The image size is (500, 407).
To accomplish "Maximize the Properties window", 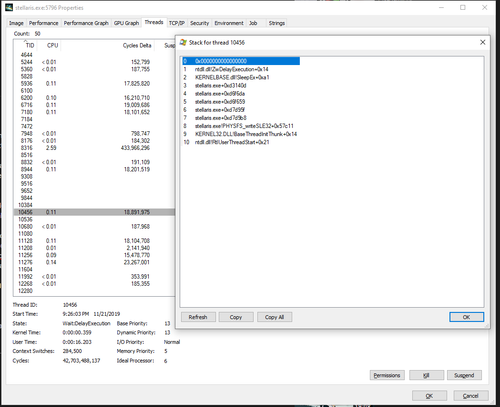I will [463, 7].
